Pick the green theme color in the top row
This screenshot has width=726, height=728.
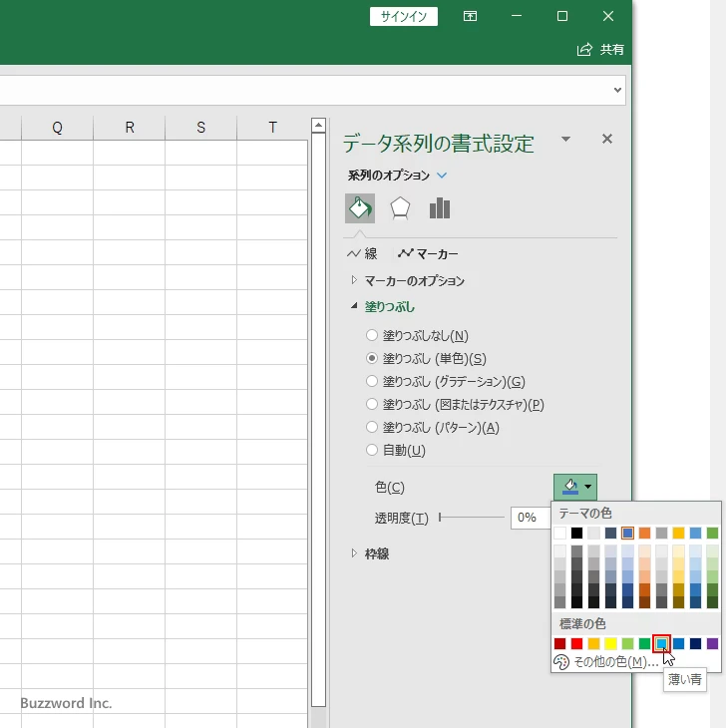pyautogui.click(x=712, y=533)
